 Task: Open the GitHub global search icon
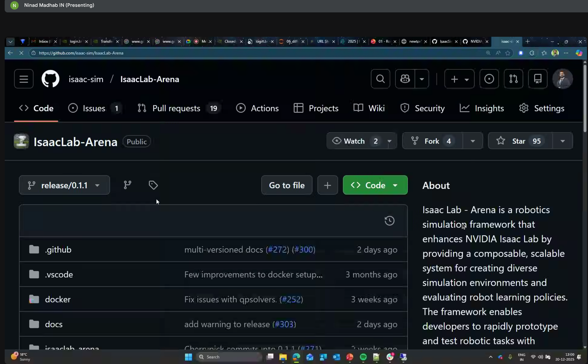[x=380, y=79]
